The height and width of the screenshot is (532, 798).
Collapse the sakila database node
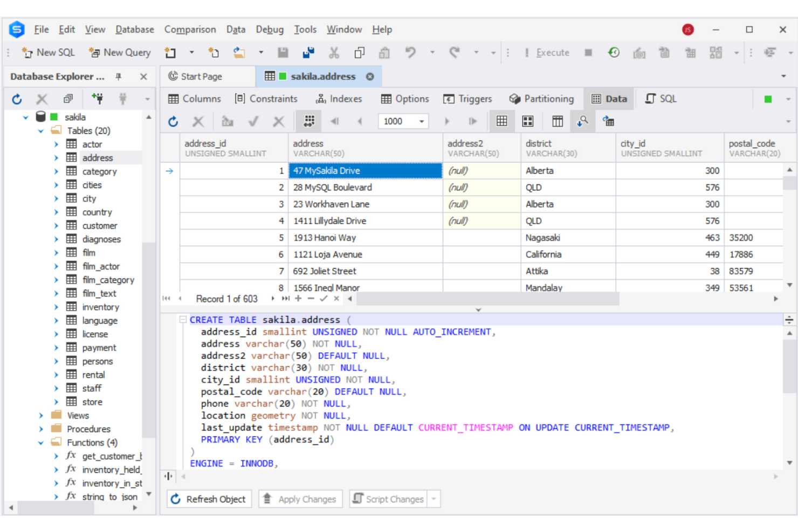25,116
